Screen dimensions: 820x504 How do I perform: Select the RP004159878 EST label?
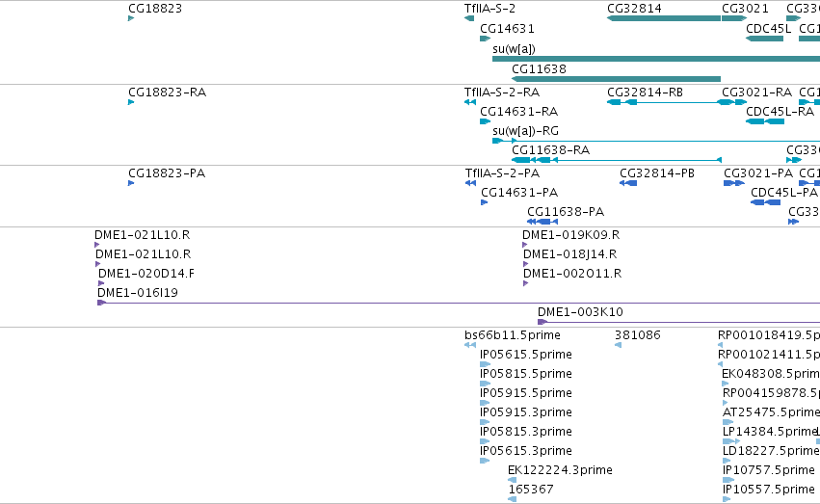[x=771, y=394]
